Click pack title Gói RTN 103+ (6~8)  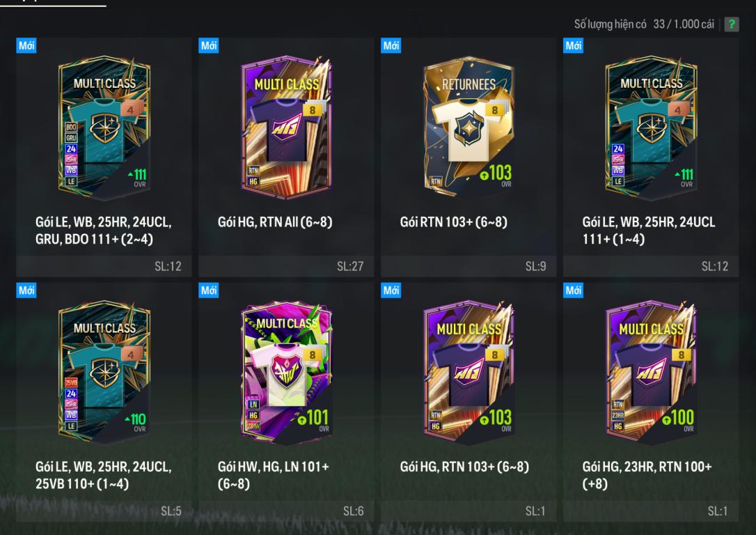453,222
